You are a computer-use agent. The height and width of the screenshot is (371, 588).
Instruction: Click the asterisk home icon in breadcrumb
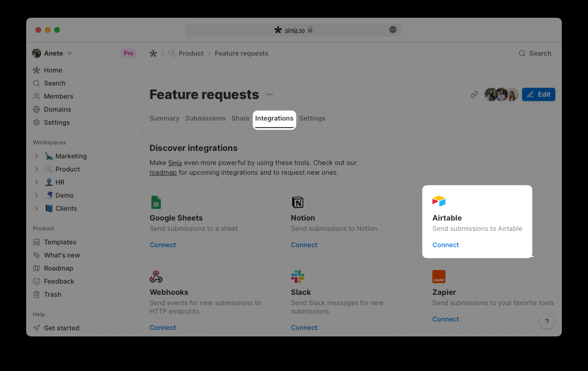pos(153,53)
